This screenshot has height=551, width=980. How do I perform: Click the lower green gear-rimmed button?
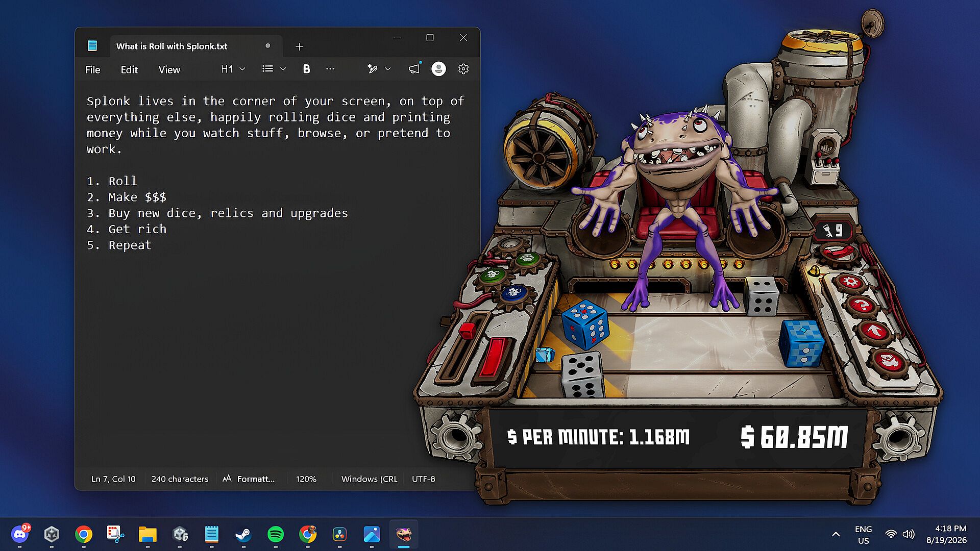493,275
